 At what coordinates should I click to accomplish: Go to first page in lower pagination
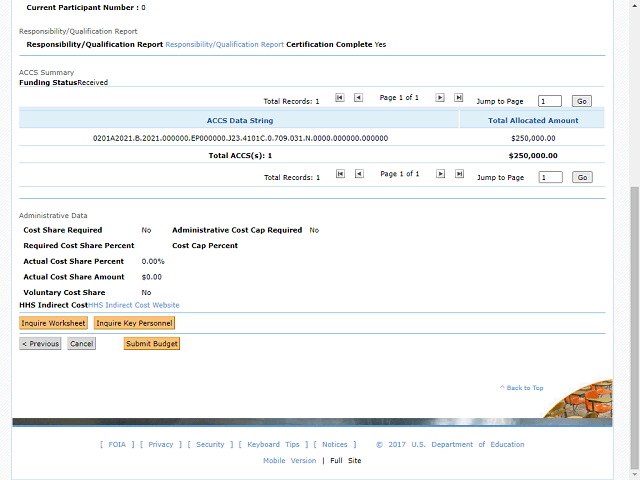340,174
